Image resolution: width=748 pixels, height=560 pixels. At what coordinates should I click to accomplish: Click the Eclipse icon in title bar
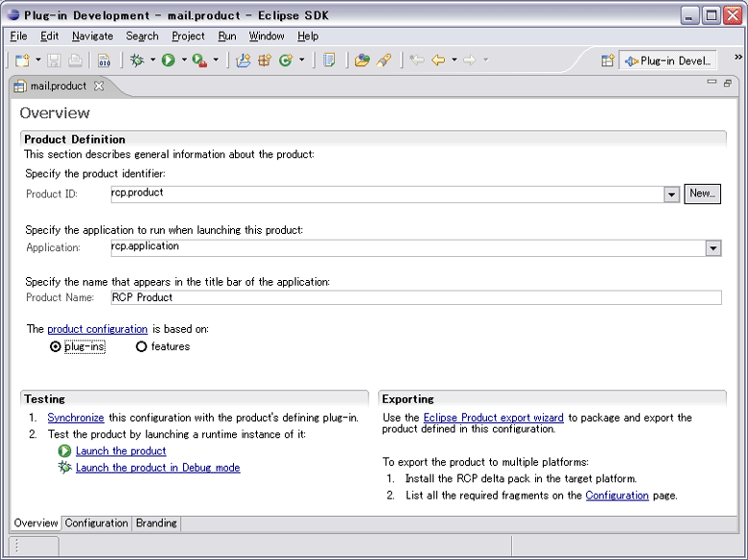pos(13,14)
